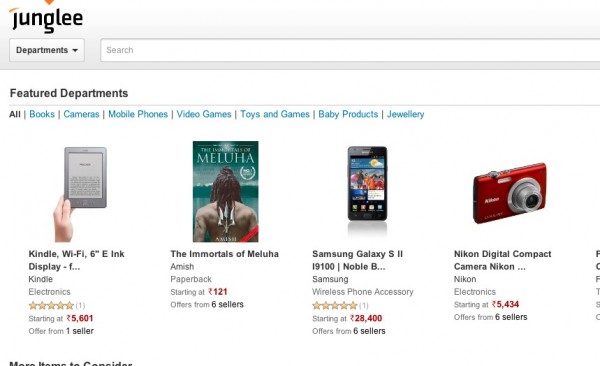Screen dimensions: 600x366
Task: View 6 sellers offer for Meluha book
Action: click(x=227, y=304)
